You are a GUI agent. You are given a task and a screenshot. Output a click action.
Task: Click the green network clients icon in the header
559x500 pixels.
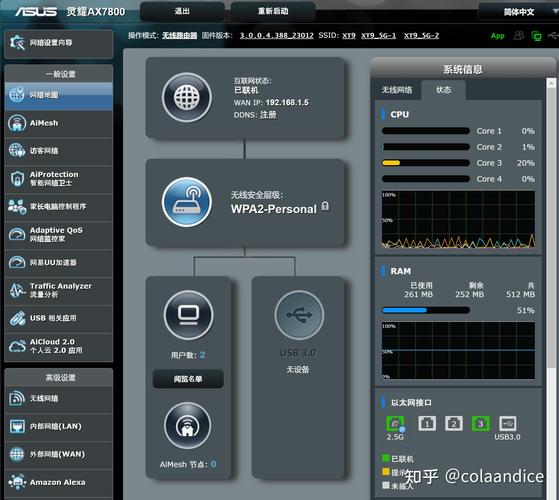tap(536, 36)
